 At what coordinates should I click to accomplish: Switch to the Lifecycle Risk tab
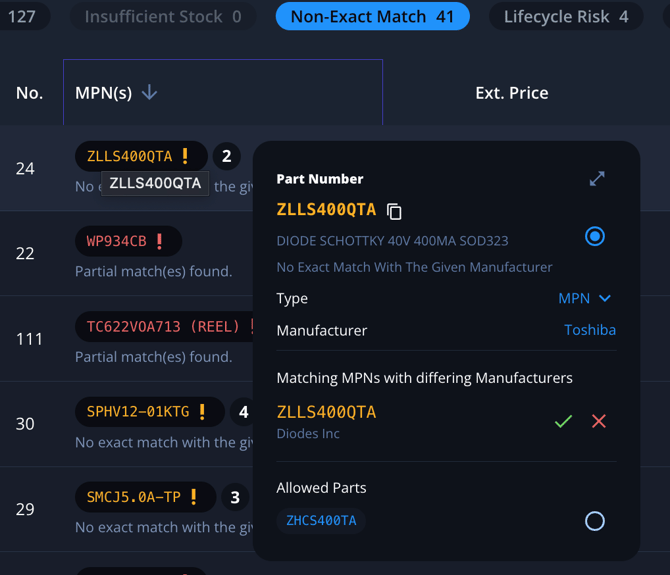tap(566, 16)
